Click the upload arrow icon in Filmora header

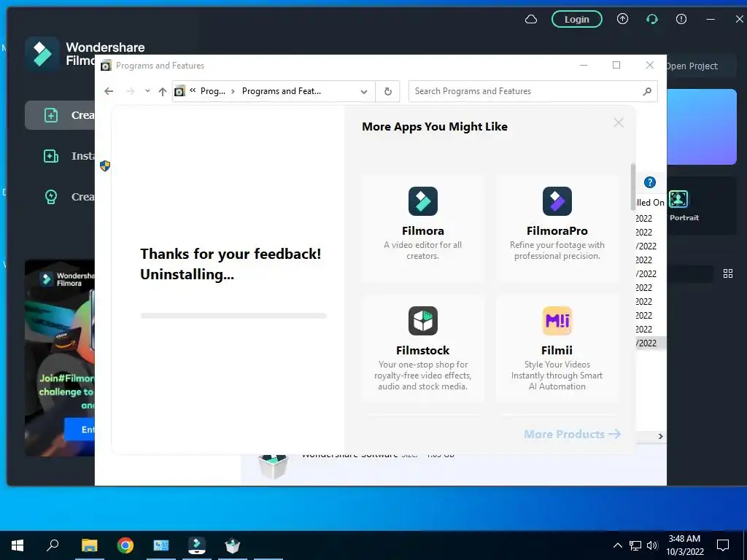[x=623, y=19]
